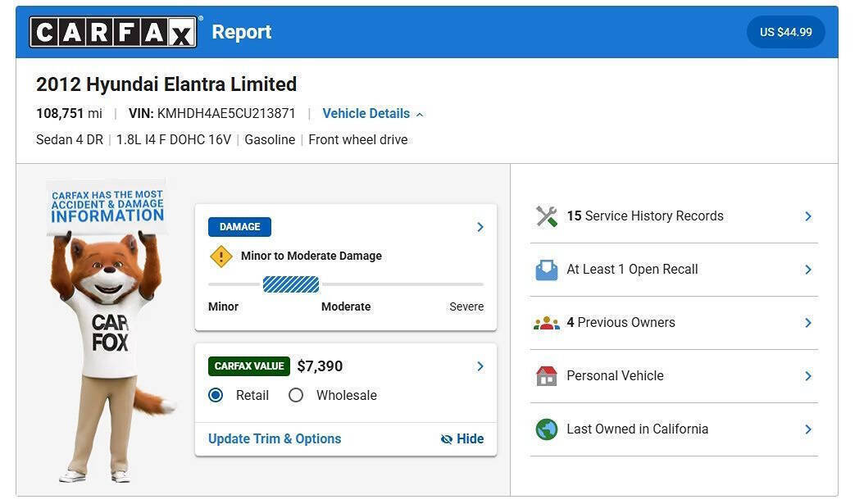Click the globe icon for last owned location
The image size is (864, 504).
coord(547,429)
